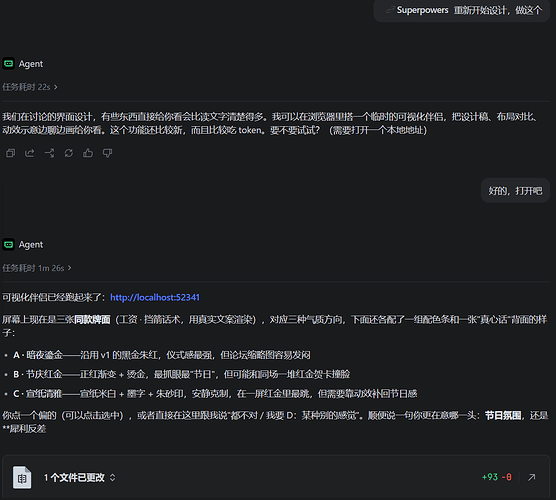
Task: Expand the 任务耗时 1m 26s details
Action: tap(37, 268)
